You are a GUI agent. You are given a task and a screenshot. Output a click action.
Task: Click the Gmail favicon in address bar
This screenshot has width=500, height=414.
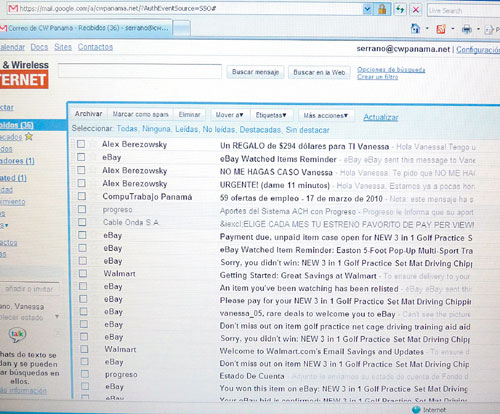coord(13,9)
